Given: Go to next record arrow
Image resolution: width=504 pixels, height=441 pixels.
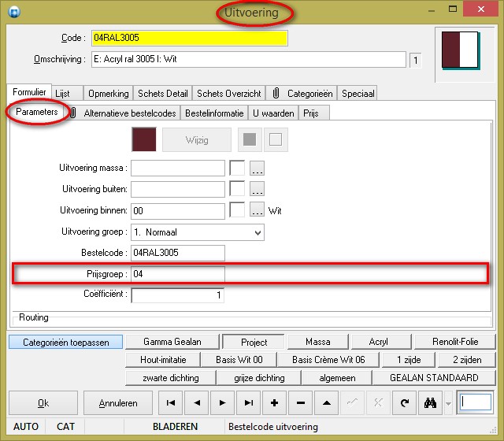Looking at the screenshot, I should tap(222, 402).
